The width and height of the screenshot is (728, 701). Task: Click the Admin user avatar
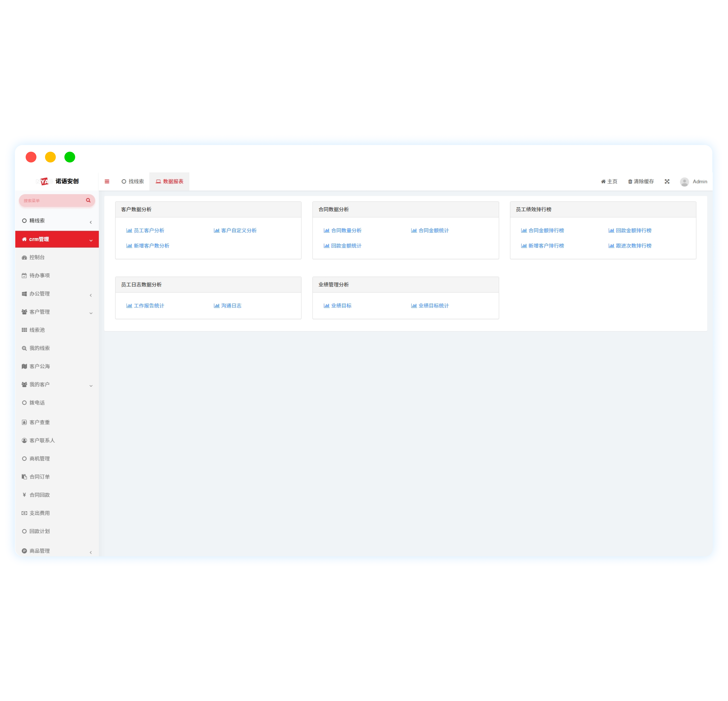(x=684, y=182)
